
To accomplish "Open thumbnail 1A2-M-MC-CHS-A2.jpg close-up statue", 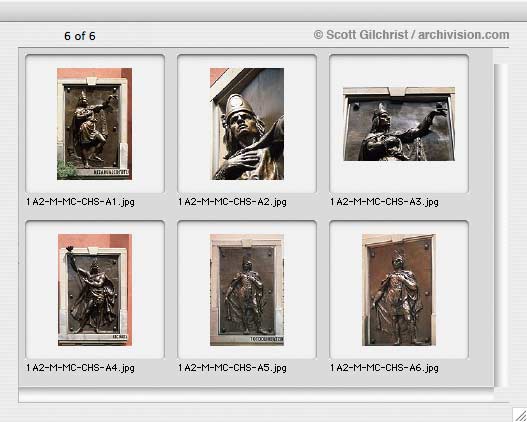I will (247, 124).
